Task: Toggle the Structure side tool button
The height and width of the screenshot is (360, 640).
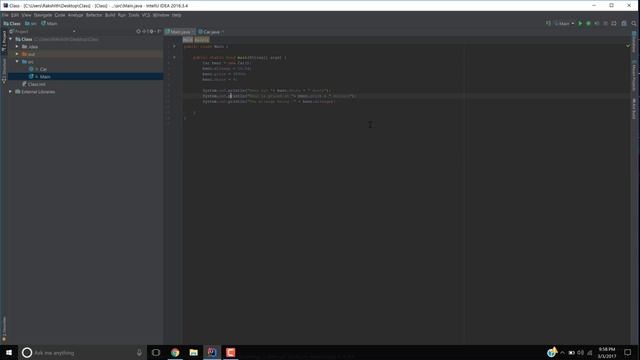Action: 4,71
